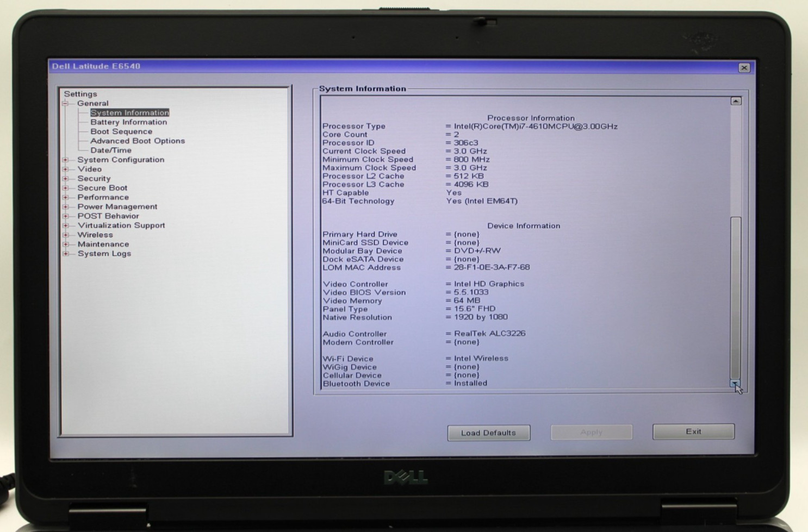Screen dimensions: 808x532
Task: Click the Apply button
Action: pos(592,433)
